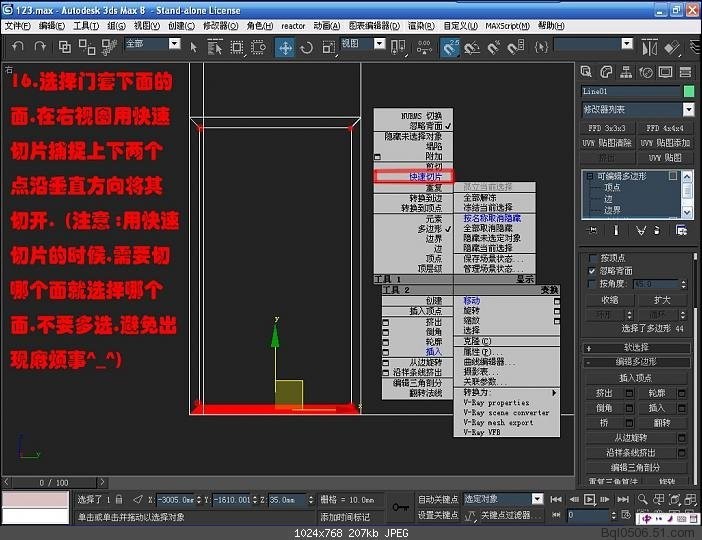Open the named selection sets dropdown
Screen dimensions: 702x540
[x=627, y=43]
